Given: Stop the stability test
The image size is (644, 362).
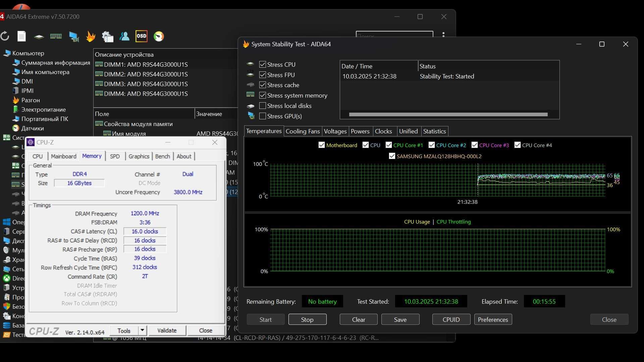Looking at the screenshot, I should click(x=307, y=319).
